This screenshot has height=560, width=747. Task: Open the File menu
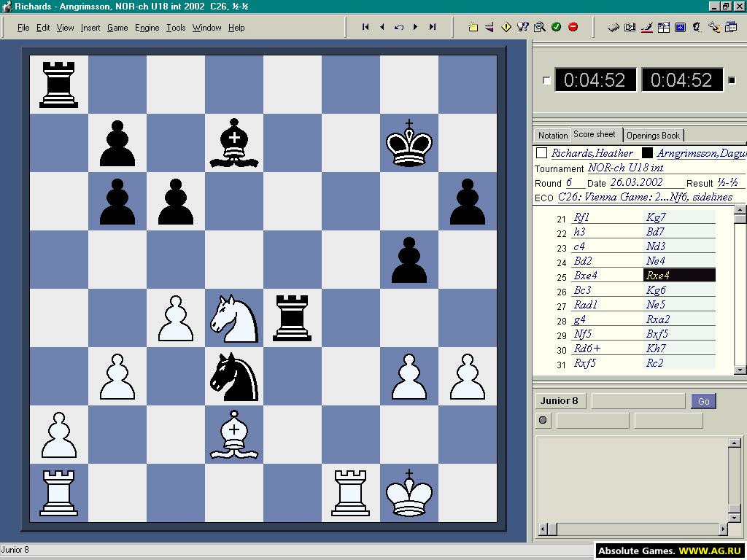pyautogui.click(x=23, y=28)
